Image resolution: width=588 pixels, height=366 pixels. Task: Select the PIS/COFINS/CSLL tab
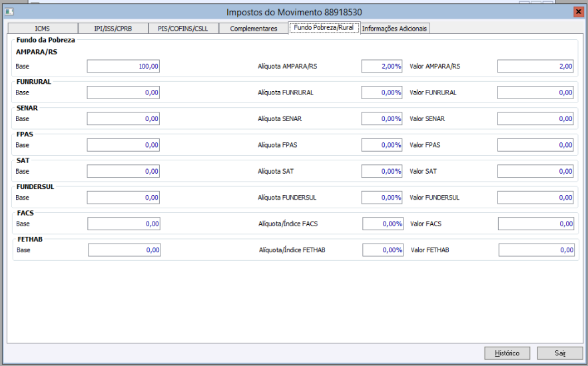pyautogui.click(x=183, y=29)
